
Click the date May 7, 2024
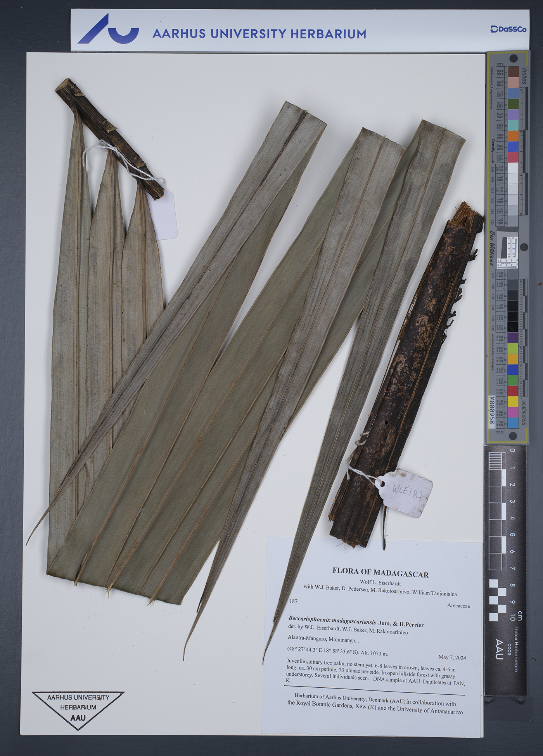[452, 657]
